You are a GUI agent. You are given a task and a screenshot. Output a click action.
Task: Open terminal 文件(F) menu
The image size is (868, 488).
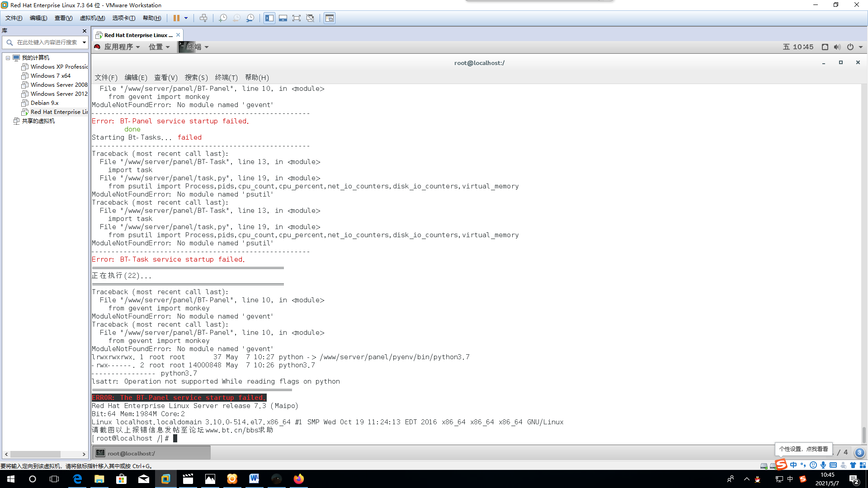click(x=106, y=78)
